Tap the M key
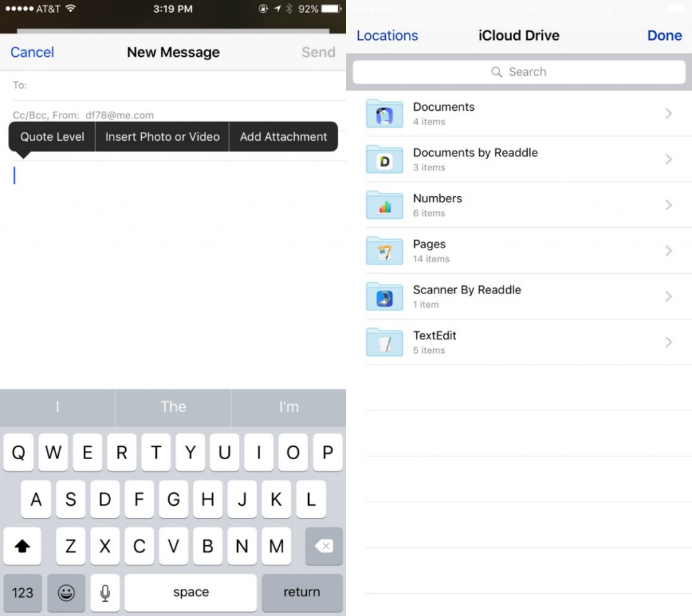The height and width of the screenshot is (616, 692). click(276, 546)
